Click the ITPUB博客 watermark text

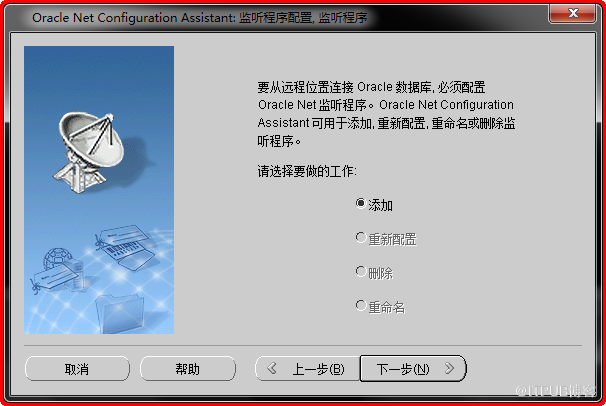[x=556, y=391]
